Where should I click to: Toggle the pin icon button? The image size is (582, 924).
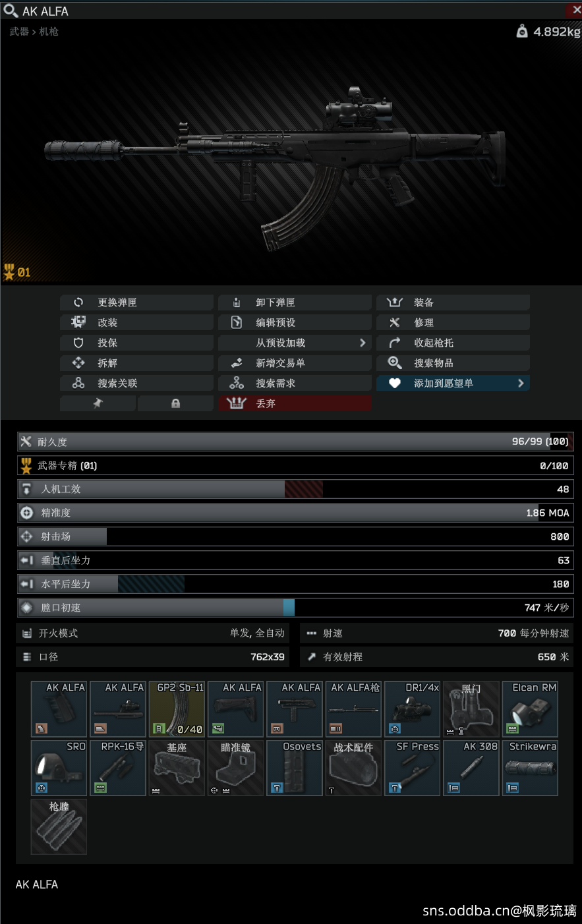tap(98, 403)
